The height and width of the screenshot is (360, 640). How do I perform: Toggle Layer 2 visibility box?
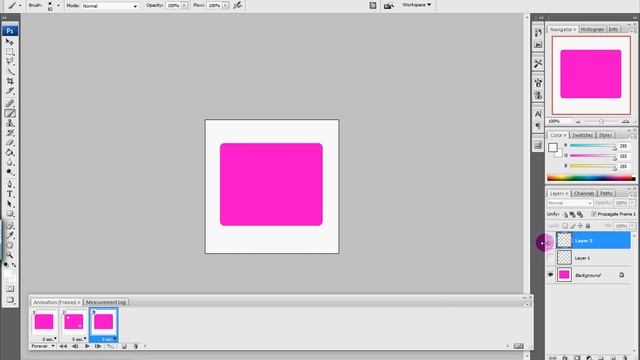pyautogui.click(x=550, y=241)
